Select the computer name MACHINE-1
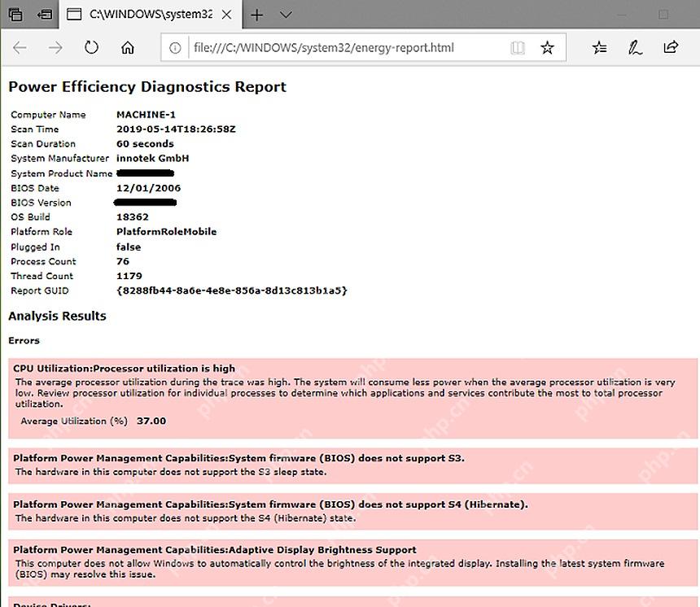The image size is (700, 607). coord(146,115)
